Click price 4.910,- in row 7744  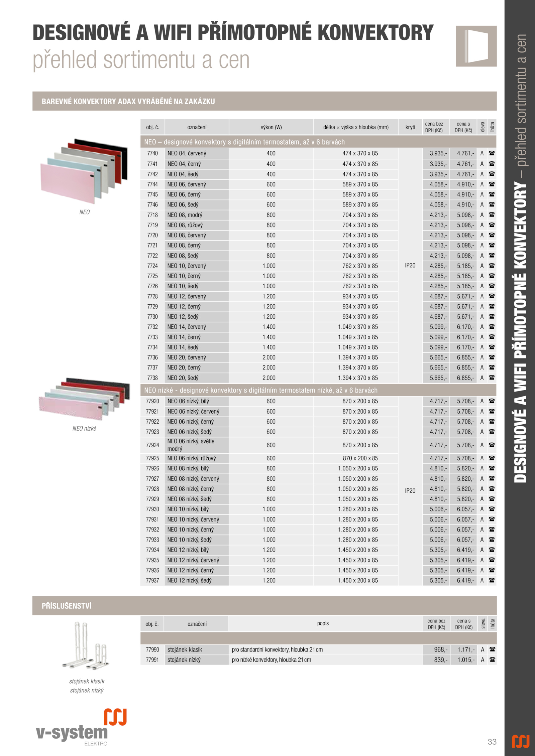[x=466, y=184]
